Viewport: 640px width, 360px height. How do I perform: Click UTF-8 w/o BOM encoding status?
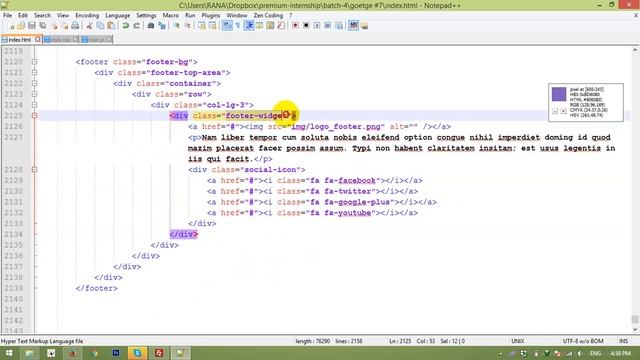pos(582,341)
